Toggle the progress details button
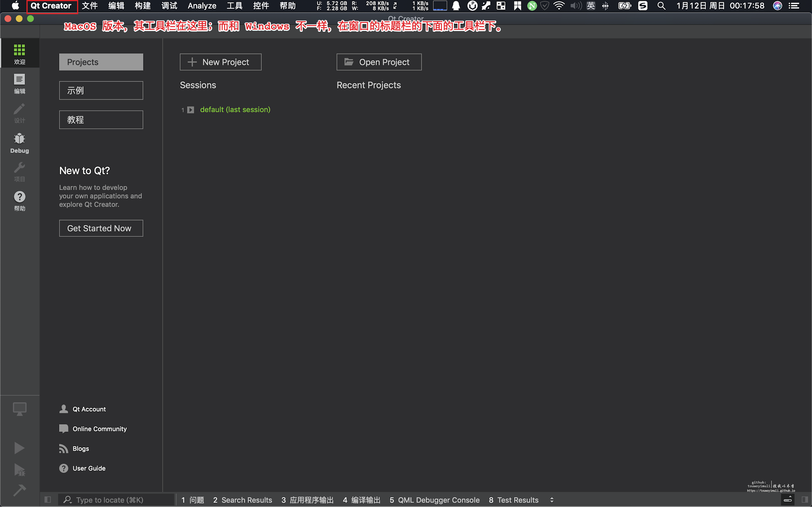 [787, 499]
